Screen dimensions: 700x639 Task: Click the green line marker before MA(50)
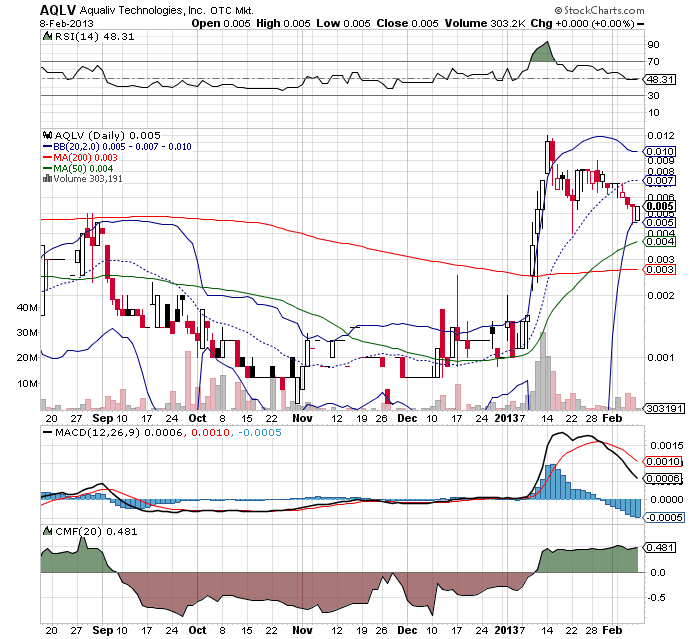coord(47,168)
